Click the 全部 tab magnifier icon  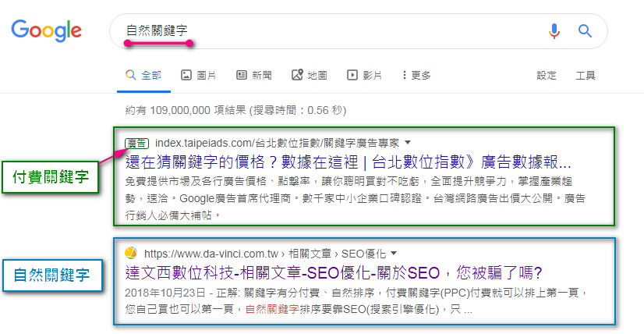pyautogui.click(x=131, y=75)
